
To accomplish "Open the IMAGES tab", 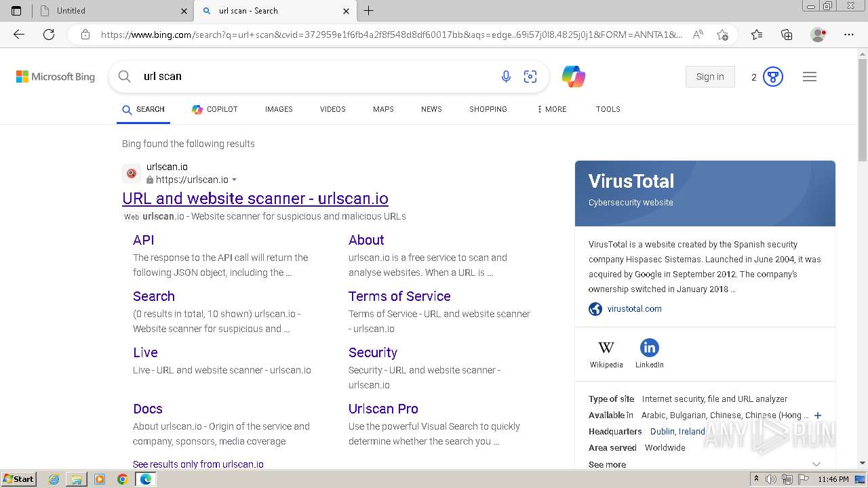I will [279, 109].
